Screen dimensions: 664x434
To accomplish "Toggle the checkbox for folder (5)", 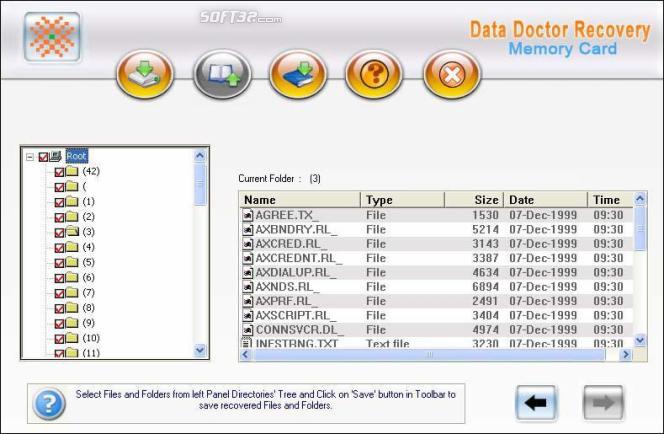I will [59, 263].
